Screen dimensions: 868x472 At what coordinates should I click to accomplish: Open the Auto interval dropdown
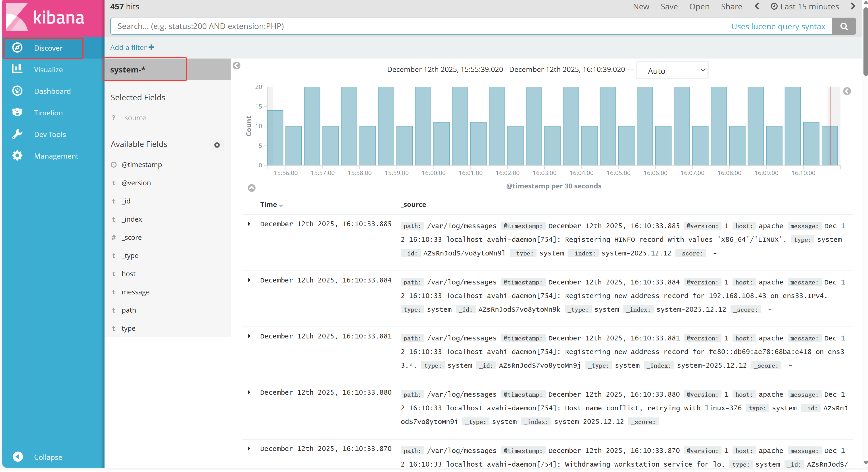click(672, 70)
